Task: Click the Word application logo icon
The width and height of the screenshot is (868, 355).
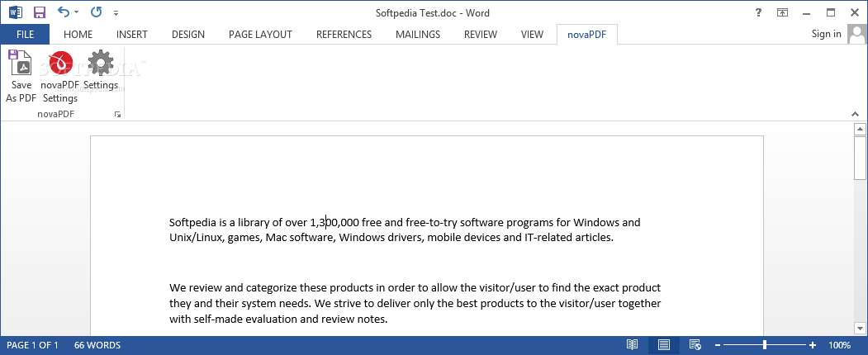Action: click(16, 12)
